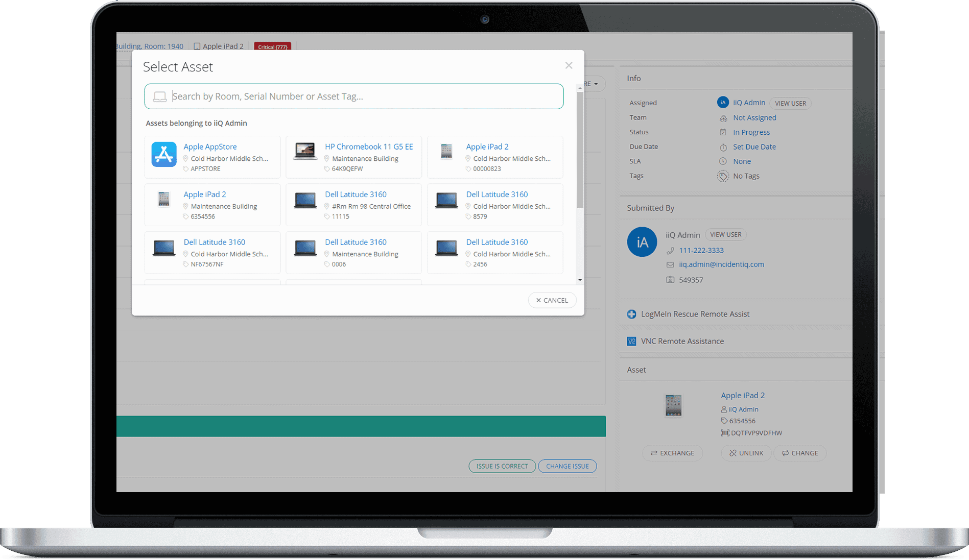Open the Apple AppStore asset link
This screenshot has width=969, height=560.
[x=210, y=147]
